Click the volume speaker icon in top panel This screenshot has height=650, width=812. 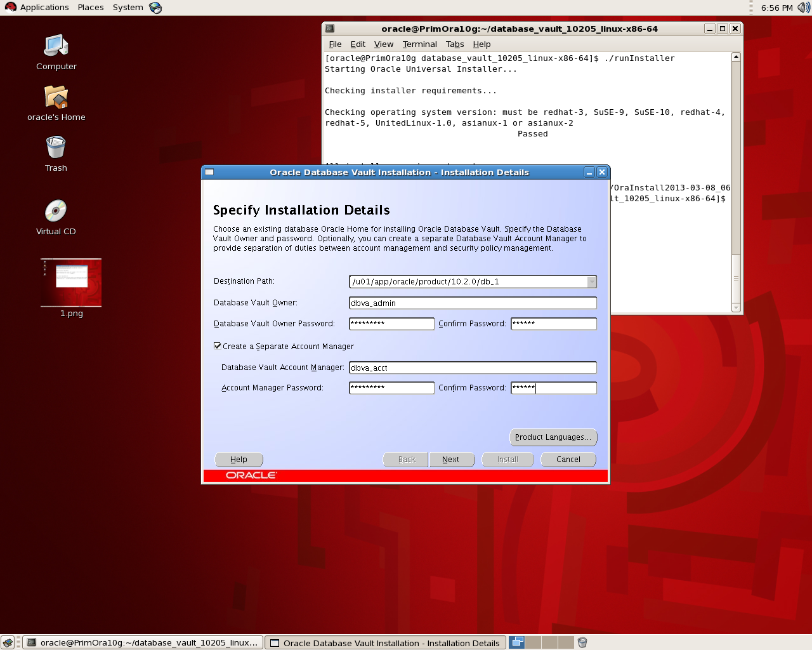point(803,8)
